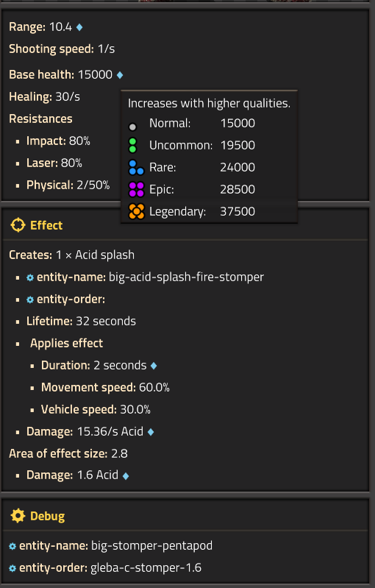Image resolution: width=375 pixels, height=588 pixels.
Task: Click the diamond next to Duration 2 seconds
Action: (154, 366)
